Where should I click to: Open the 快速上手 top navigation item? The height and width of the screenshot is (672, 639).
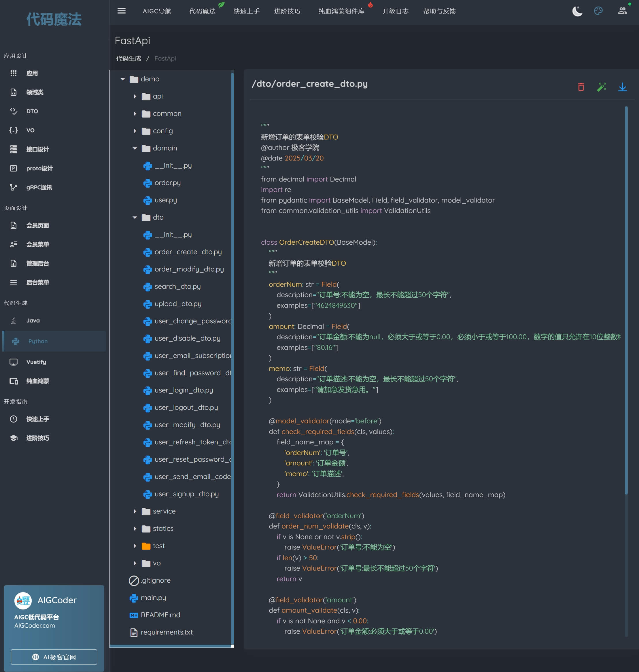pos(246,11)
